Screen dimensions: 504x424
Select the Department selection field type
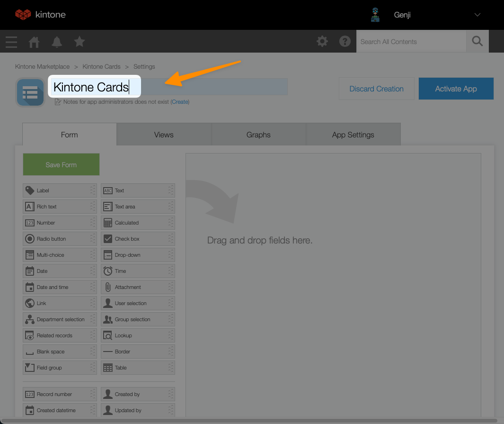tap(60, 319)
